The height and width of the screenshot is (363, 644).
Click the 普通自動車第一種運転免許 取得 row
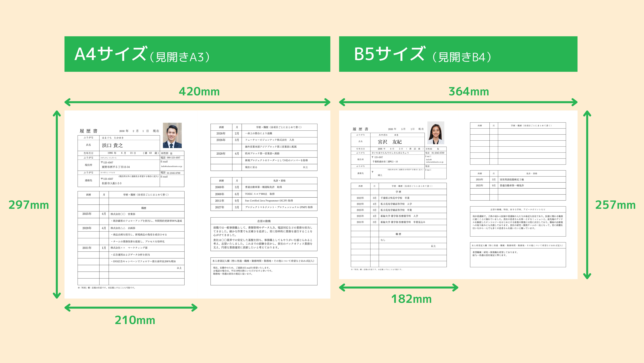click(x=264, y=187)
